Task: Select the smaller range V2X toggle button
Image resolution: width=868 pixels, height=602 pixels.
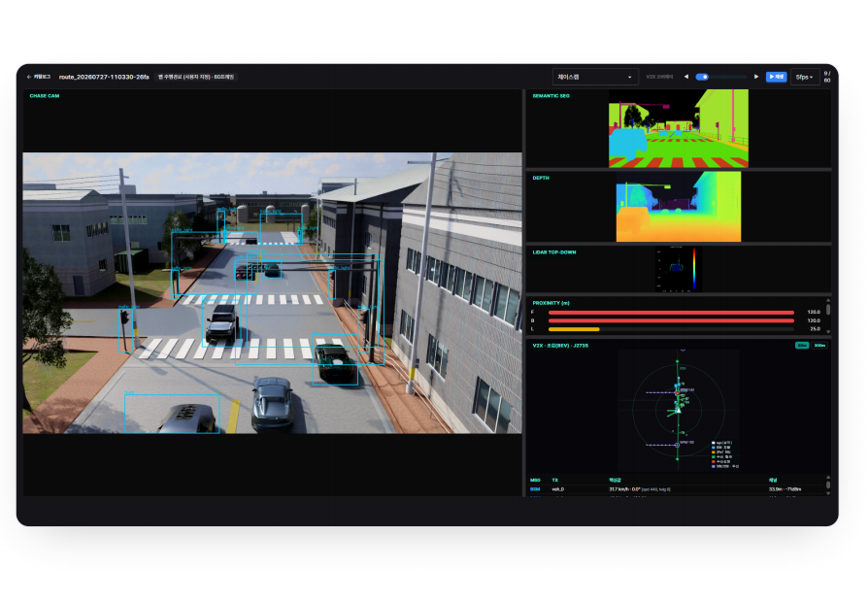Action: click(x=802, y=346)
